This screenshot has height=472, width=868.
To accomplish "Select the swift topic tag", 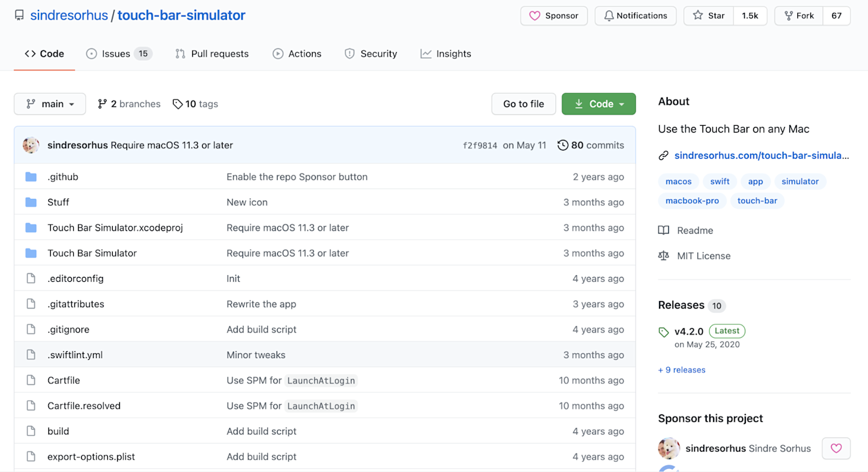I will pos(720,181).
